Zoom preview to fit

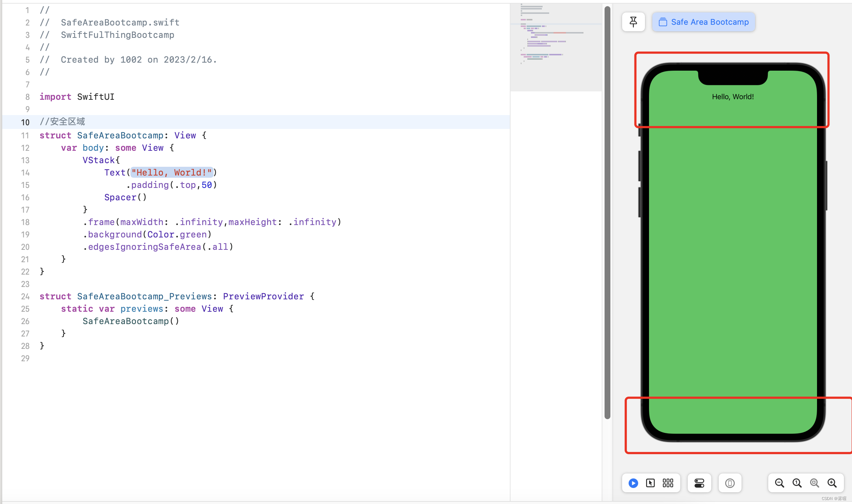(x=814, y=483)
